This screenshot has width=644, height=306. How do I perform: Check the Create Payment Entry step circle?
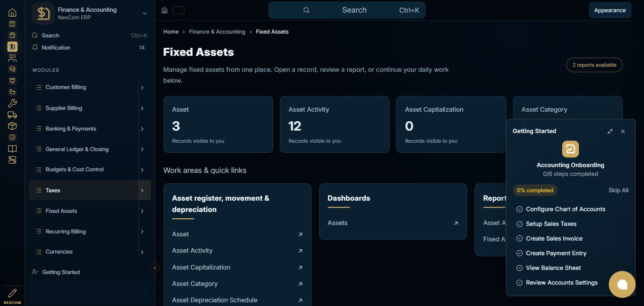point(519,253)
